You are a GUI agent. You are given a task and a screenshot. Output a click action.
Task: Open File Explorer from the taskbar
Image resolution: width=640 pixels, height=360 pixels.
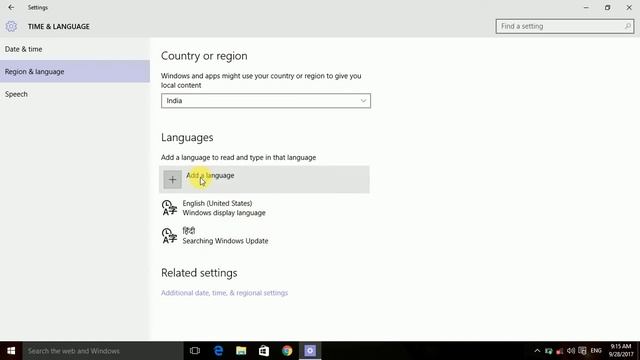pyautogui.click(x=241, y=351)
